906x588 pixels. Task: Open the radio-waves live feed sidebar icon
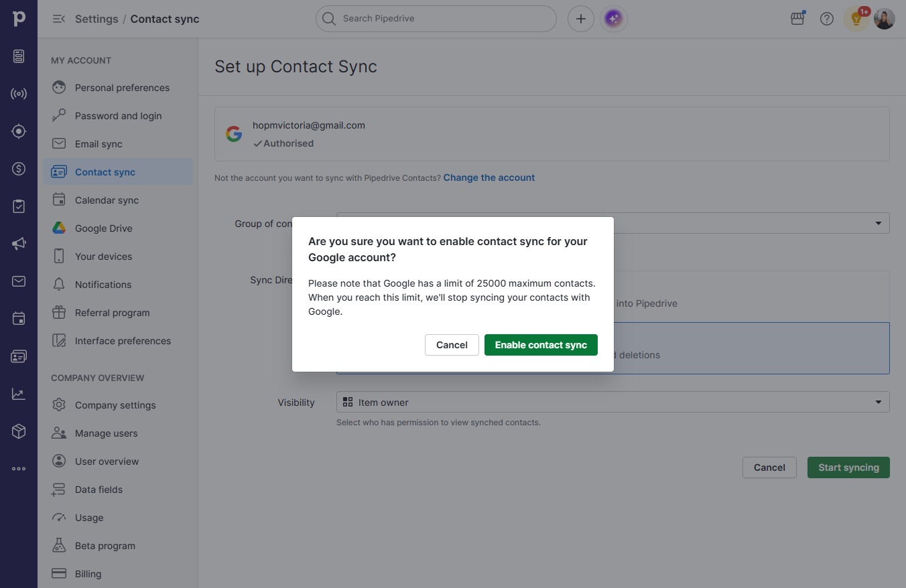(x=19, y=94)
